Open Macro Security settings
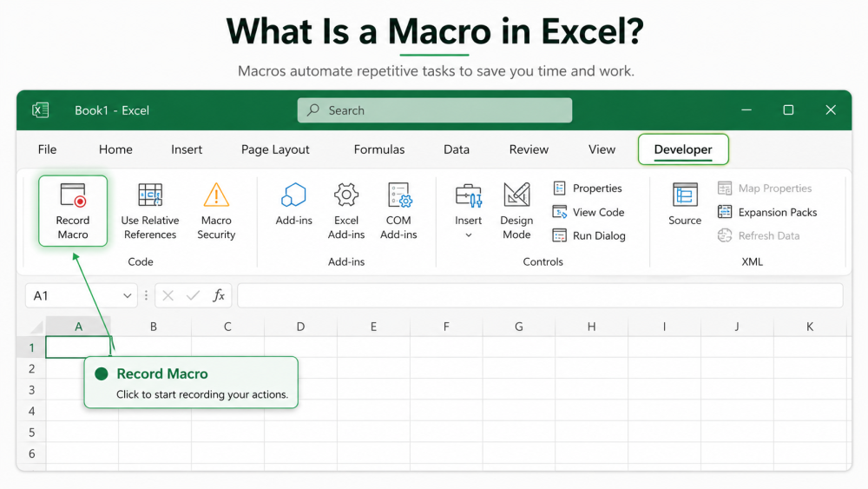The height and width of the screenshot is (489, 868). point(216,211)
